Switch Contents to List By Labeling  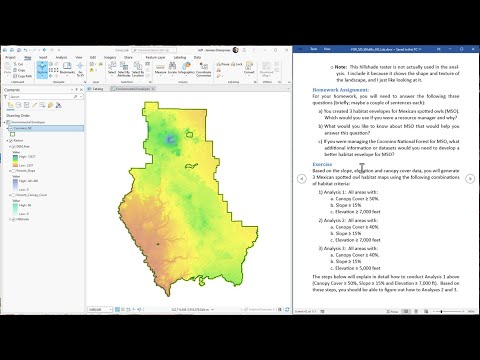click(50, 105)
